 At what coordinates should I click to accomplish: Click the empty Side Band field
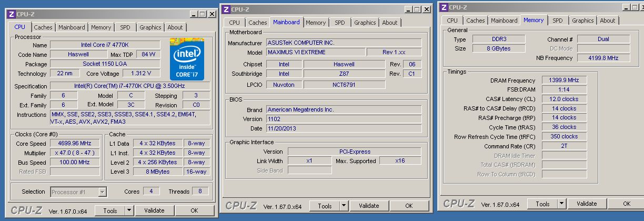tap(310, 170)
